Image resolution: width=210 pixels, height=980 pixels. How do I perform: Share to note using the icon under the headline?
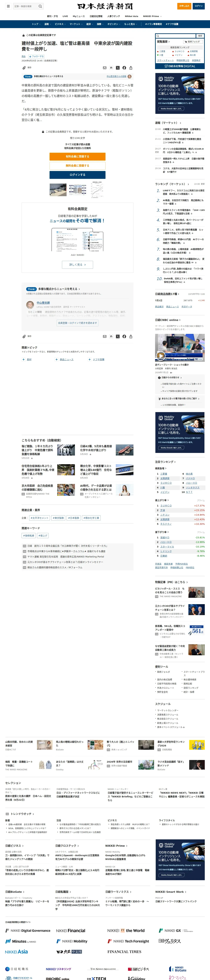click(111, 68)
